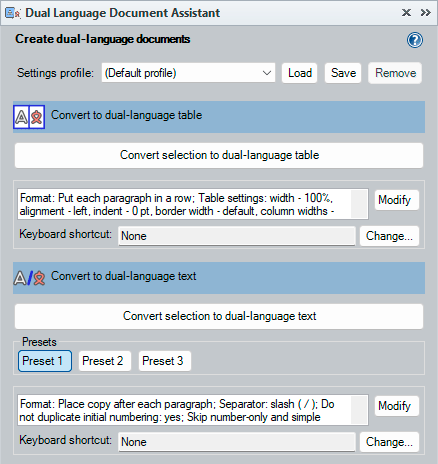Modify the dual-language table format settings

(397, 200)
